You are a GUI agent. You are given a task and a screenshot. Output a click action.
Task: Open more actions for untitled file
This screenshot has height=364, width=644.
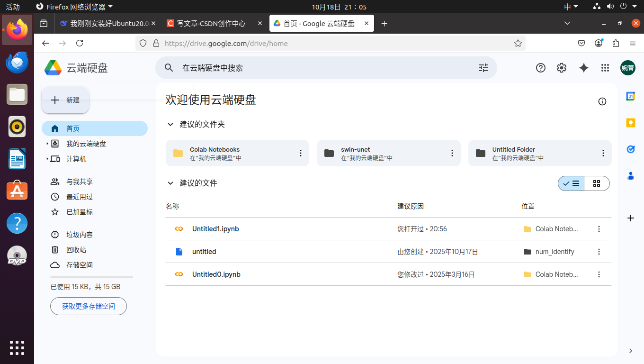pos(599,252)
